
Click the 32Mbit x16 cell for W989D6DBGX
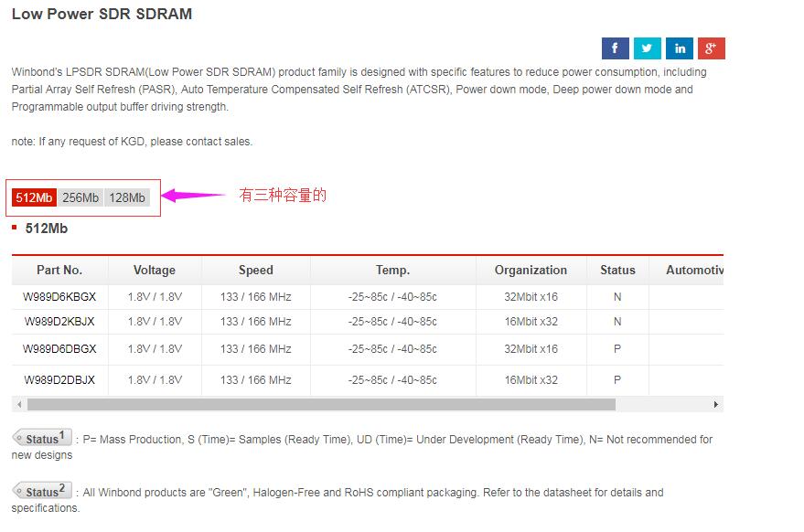(x=531, y=349)
